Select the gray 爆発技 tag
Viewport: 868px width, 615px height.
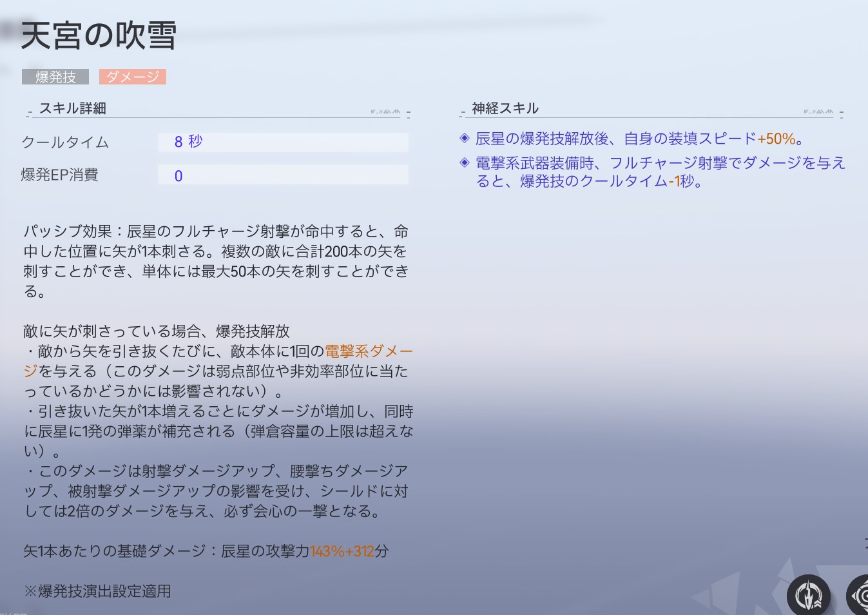55,77
